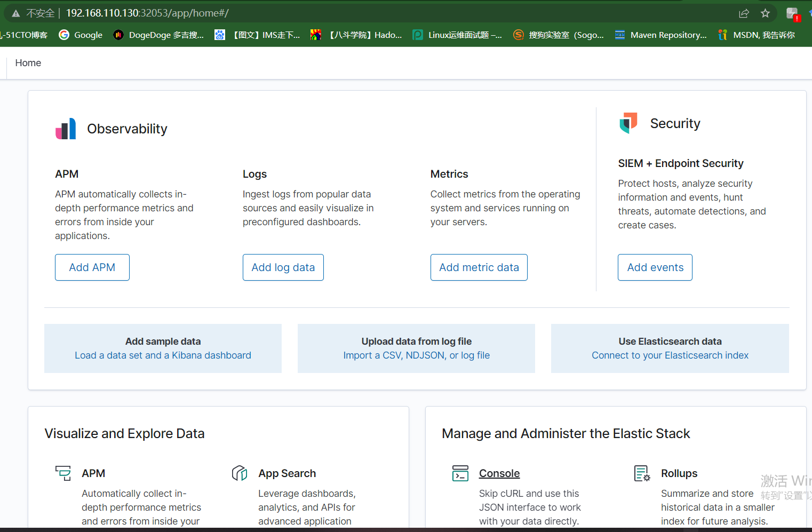Open the 搜狗实验室 Sogou bookmark
Image resolution: width=812 pixels, height=532 pixels.
pyautogui.click(x=559, y=35)
